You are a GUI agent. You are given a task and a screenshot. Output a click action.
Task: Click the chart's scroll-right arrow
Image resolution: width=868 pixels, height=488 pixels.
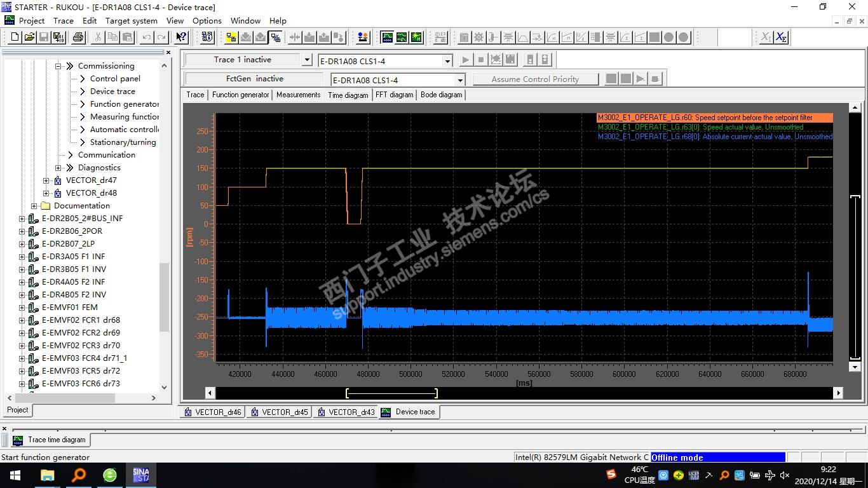838,393
